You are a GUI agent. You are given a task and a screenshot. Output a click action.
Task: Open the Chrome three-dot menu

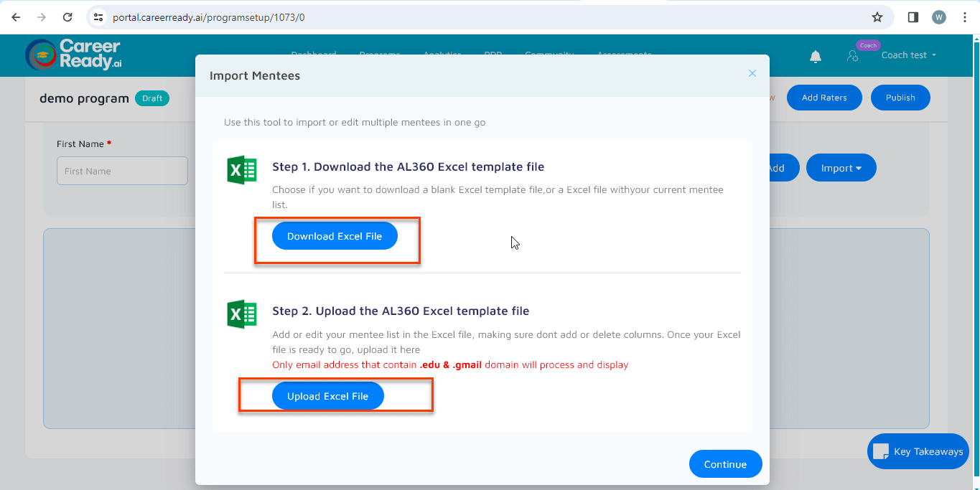[965, 17]
